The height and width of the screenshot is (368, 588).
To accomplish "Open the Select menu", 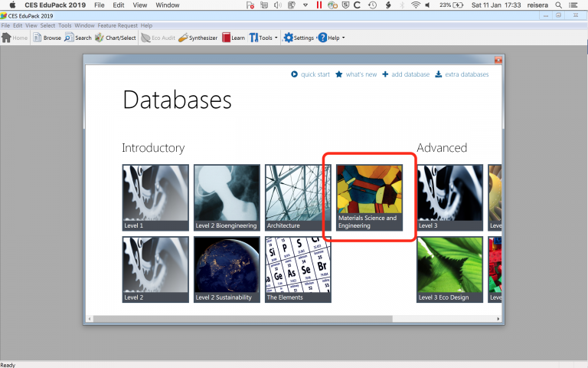I will click(x=47, y=25).
